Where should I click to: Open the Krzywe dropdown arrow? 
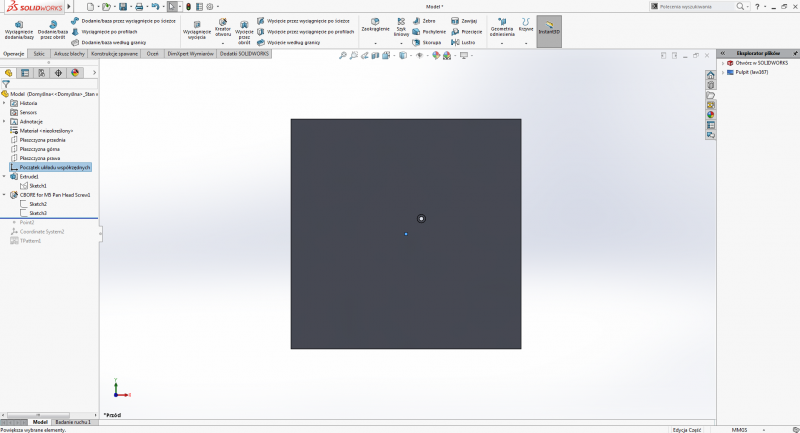point(526,43)
